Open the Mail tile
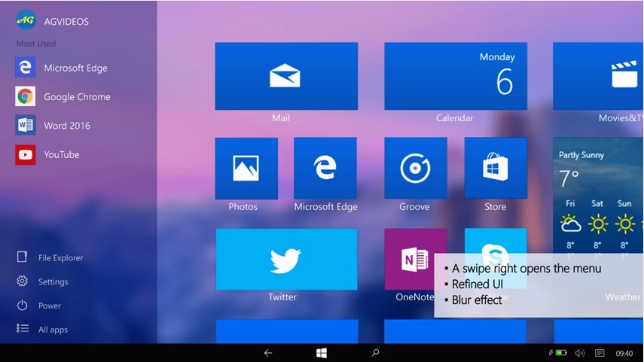This screenshot has height=362, width=644. (x=286, y=76)
